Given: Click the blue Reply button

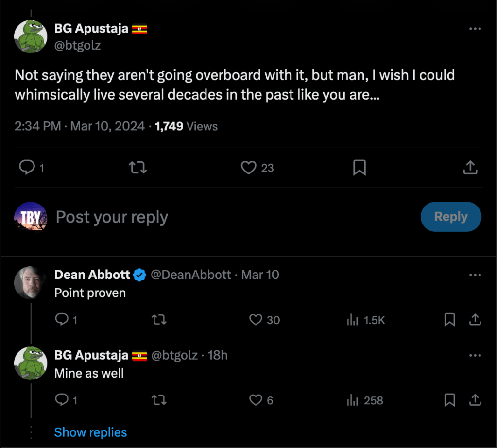Looking at the screenshot, I should pos(450,217).
